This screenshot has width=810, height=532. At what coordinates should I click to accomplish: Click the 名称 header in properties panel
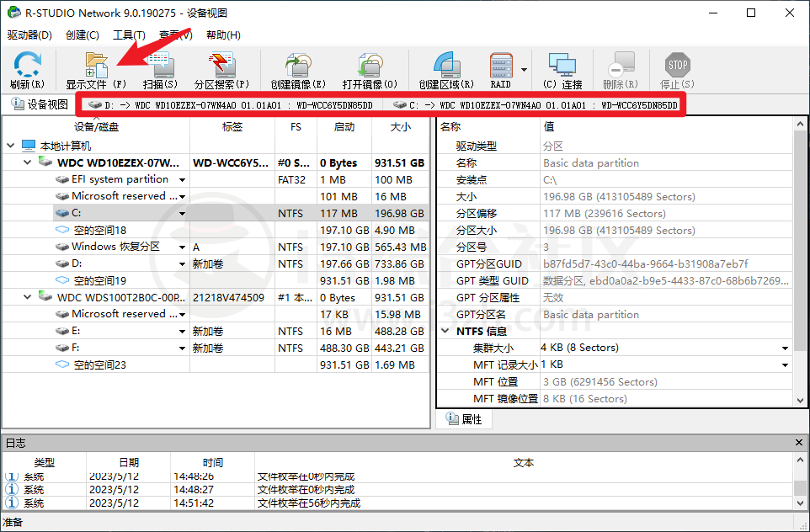(x=488, y=127)
